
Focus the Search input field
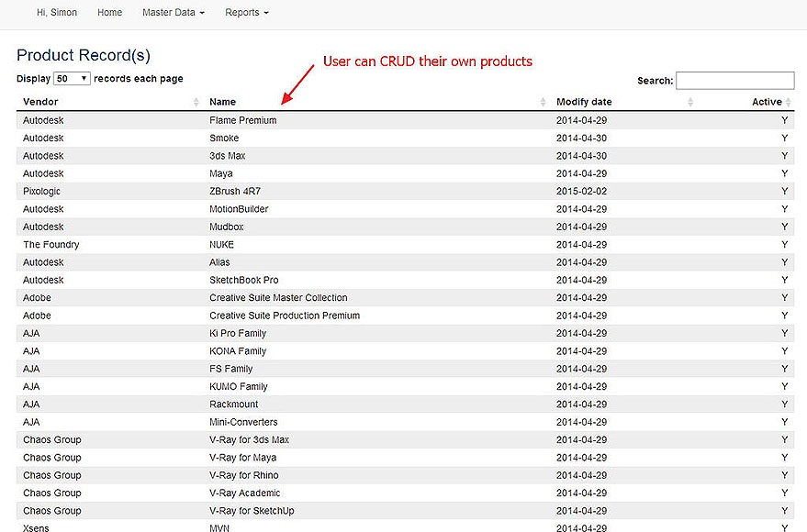[x=735, y=81]
